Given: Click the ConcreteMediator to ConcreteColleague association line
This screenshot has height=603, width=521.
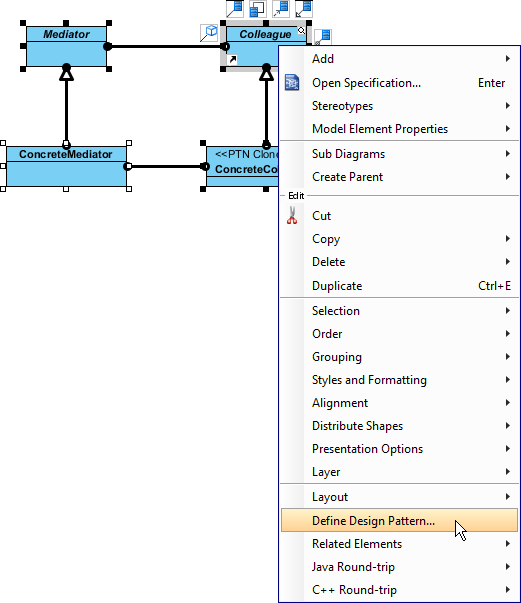Looking at the screenshot, I should (166, 167).
